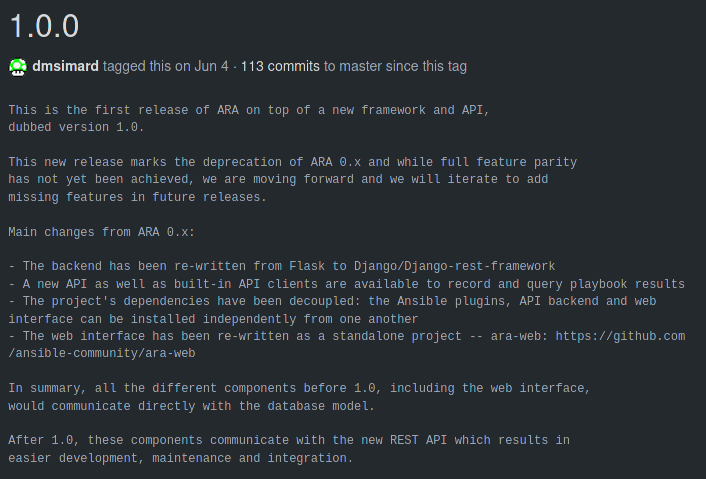This screenshot has width=706, height=479.
Task: Click the 'In summary, all the different' line
Action: click(299, 388)
